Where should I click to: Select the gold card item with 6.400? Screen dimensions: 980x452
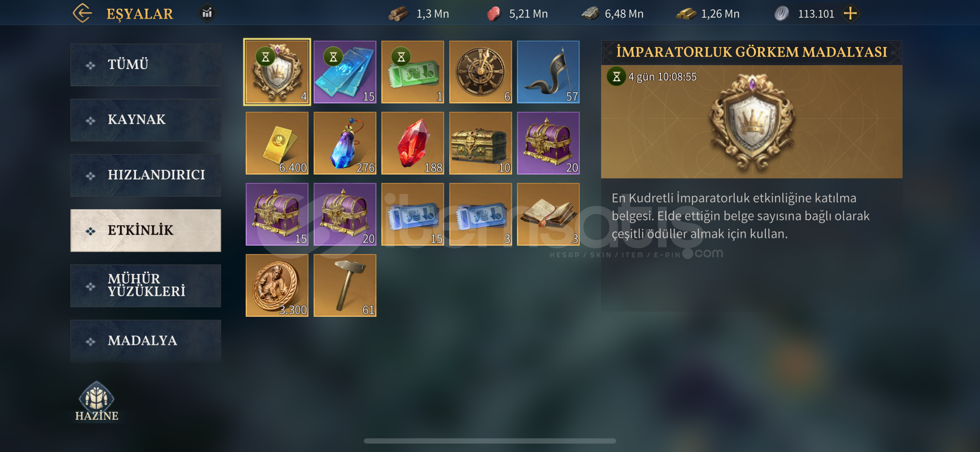tap(277, 143)
